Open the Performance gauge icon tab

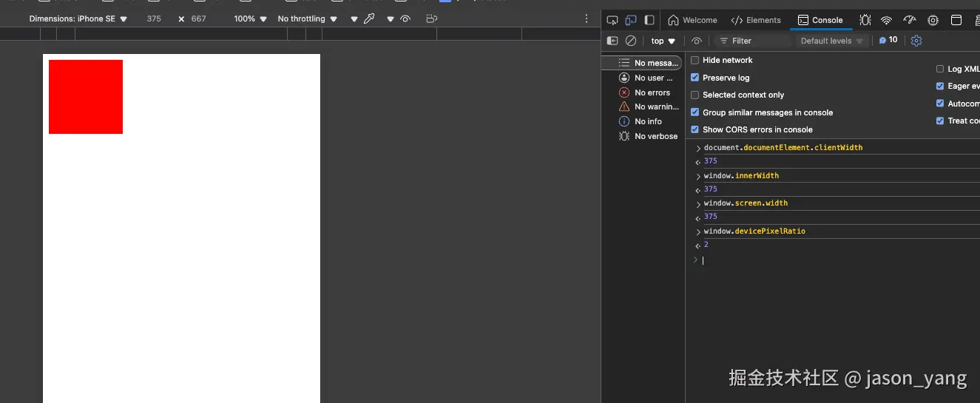click(x=910, y=20)
